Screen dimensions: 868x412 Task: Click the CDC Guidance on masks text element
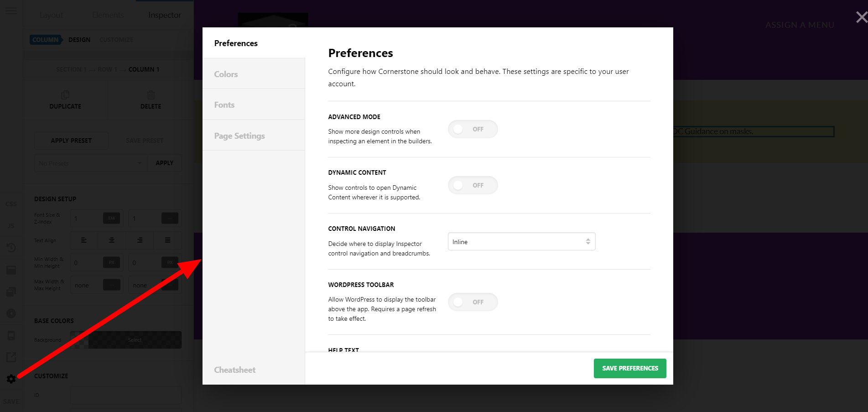754,131
